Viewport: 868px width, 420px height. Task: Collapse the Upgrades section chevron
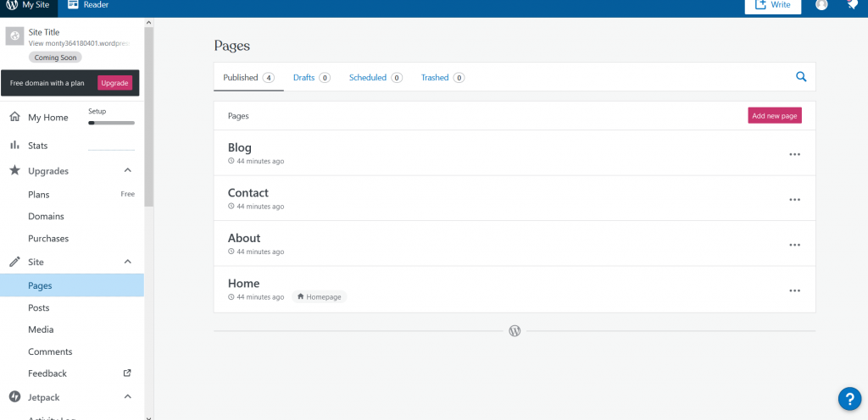127,170
